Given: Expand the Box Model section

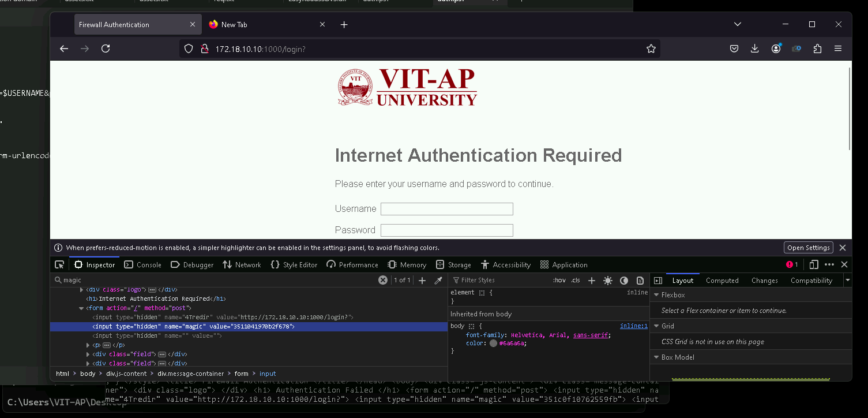Looking at the screenshot, I should (x=656, y=357).
